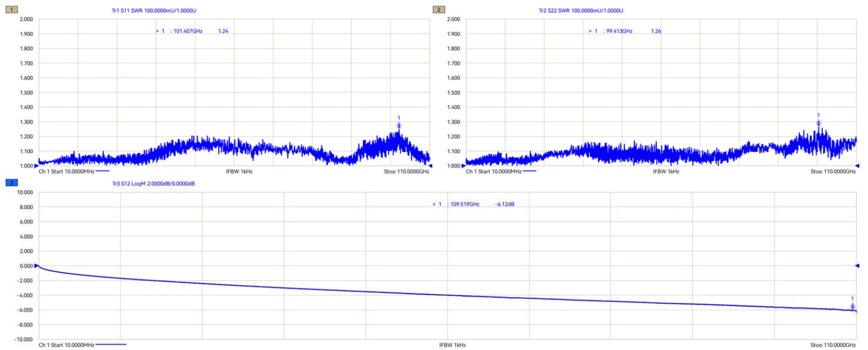This screenshot has height=350, width=868.
Task: Click Stop 110.0000GHz in window 3
Action: coord(833,344)
